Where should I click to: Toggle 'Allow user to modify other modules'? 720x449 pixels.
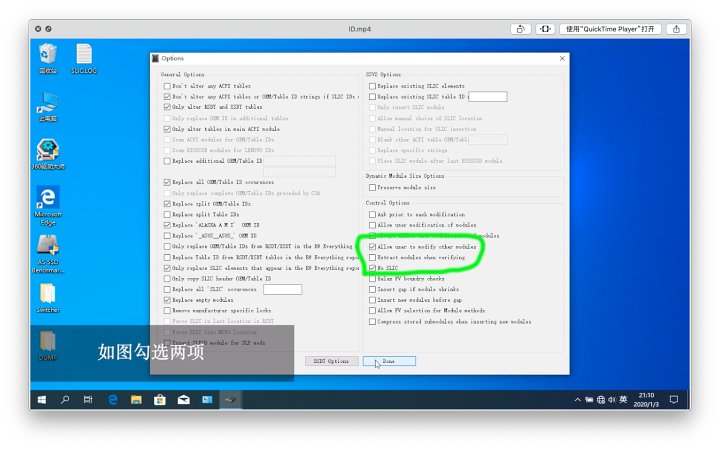click(x=373, y=245)
